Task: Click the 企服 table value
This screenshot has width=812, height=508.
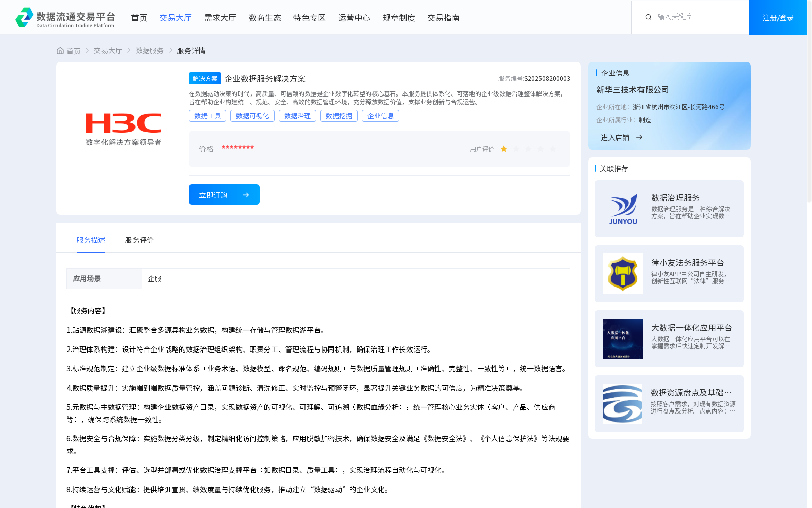Action: pyautogui.click(x=155, y=279)
